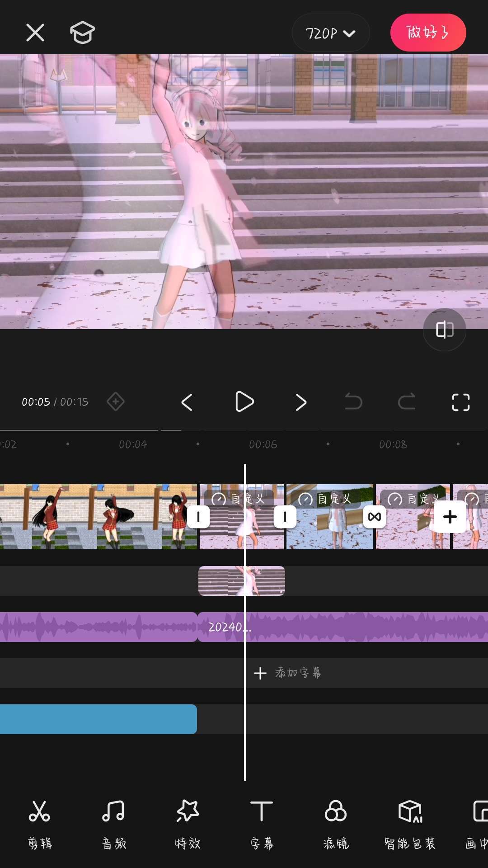Open the bow-tie transition icon between clips
The image size is (488, 868).
[x=375, y=517]
